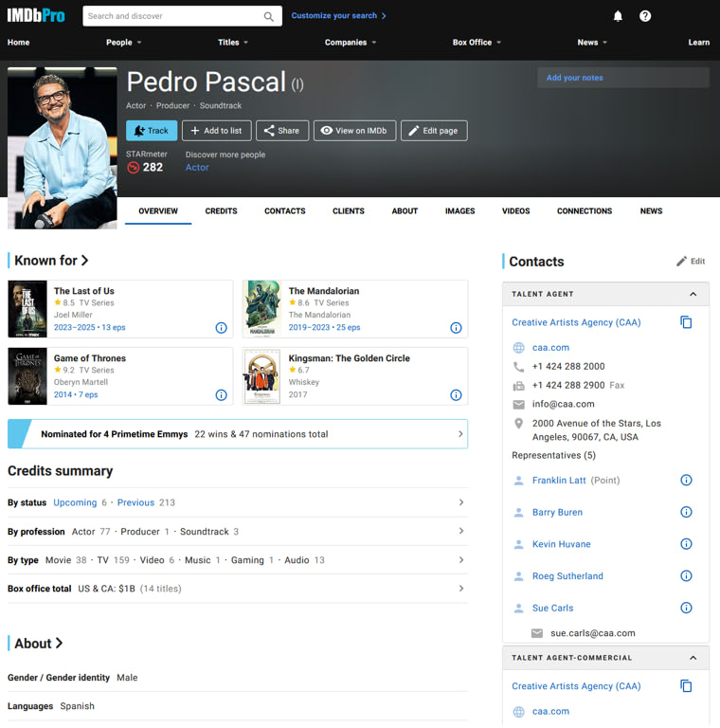The height and width of the screenshot is (728, 720).
Task: Open the help question mark icon
Action: (645, 16)
